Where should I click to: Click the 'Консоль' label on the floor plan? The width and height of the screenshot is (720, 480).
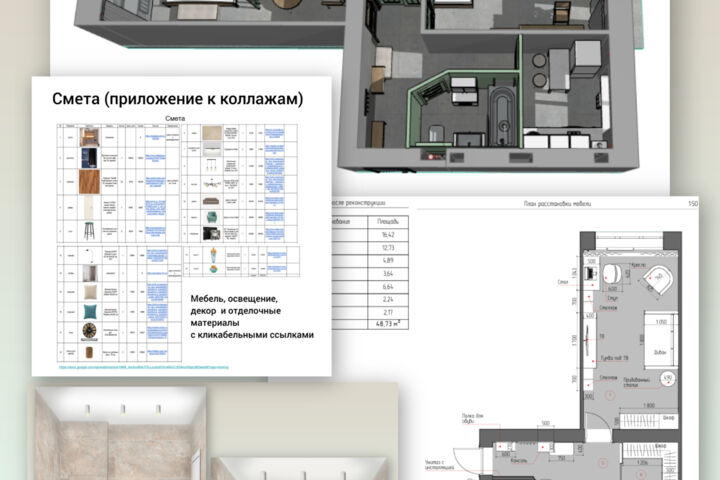pyautogui.click(x=519, y=460)
